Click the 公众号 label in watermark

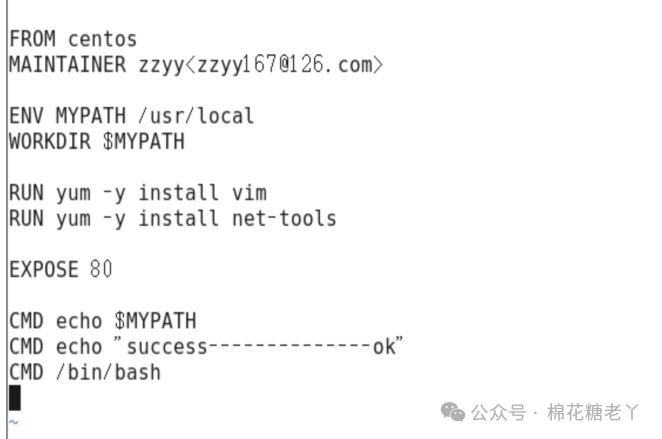click(x=499, y=412)
